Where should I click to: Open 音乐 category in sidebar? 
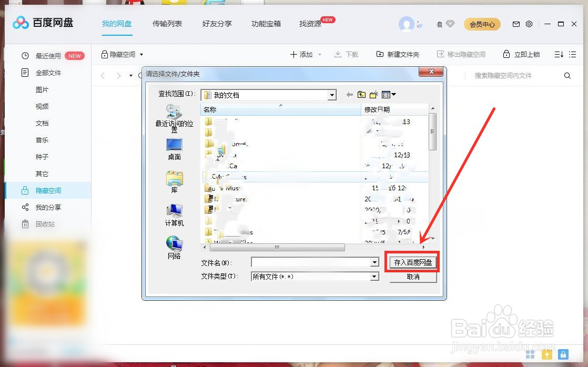coord(42,140)
